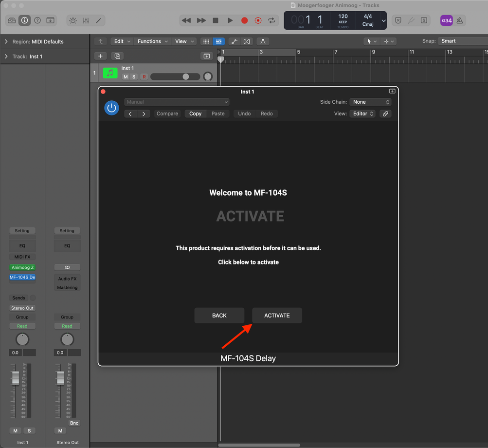Select the Animoog Z instrument slot
The image size is (488, 448).
coord(22,267)
